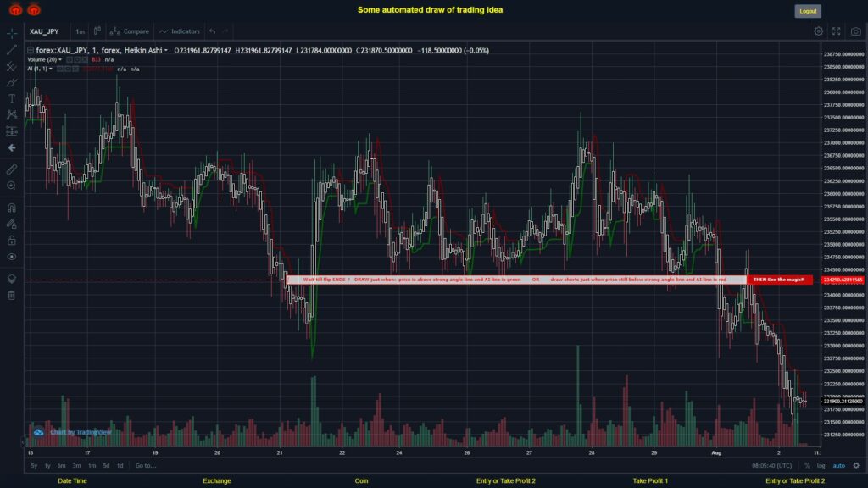Click the current price 231900 axis label

click(843, 402)
